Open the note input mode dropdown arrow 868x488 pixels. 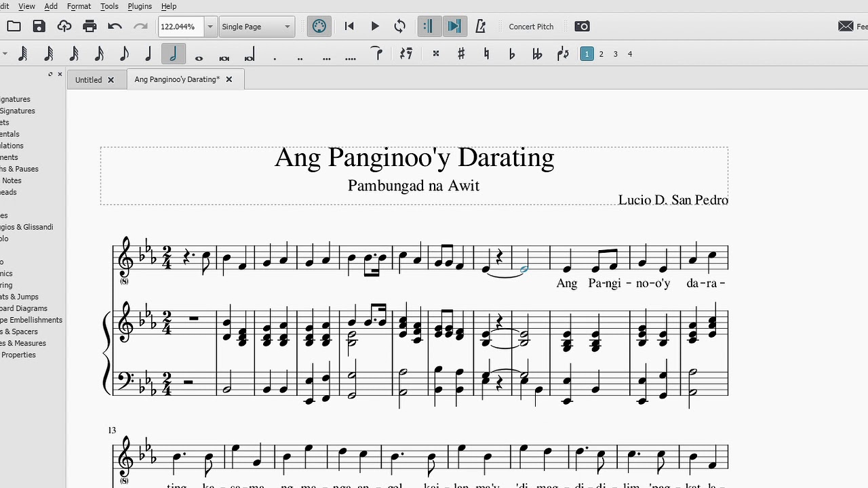point(4,54)
